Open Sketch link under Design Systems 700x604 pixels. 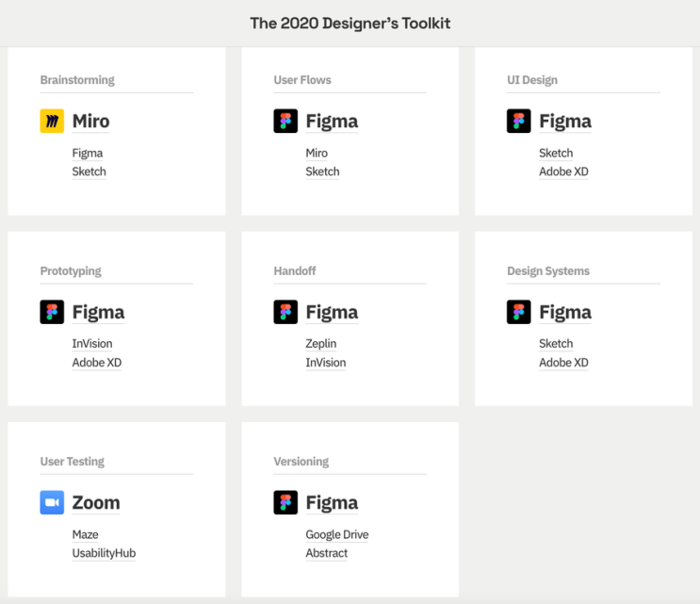pos(556,344)
